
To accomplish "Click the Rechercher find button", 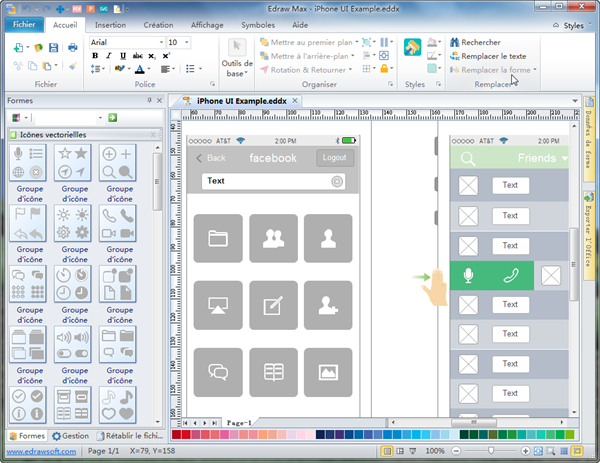I will pyautogui.click(x=475, y=42).
